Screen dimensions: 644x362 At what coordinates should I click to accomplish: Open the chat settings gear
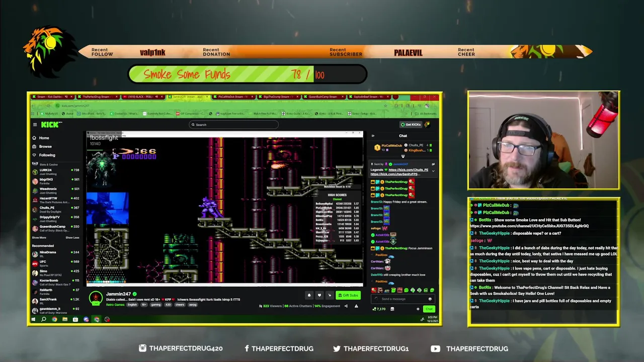(418, 309)
